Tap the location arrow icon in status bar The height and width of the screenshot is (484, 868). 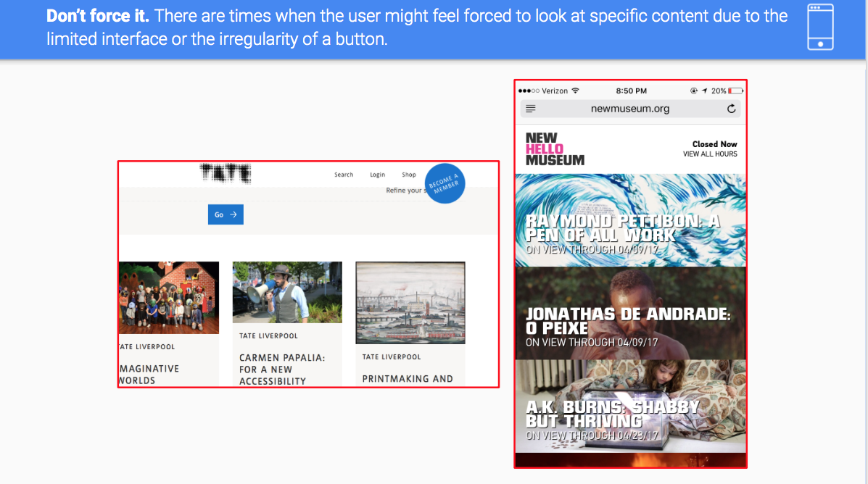[x=705, y=91]
